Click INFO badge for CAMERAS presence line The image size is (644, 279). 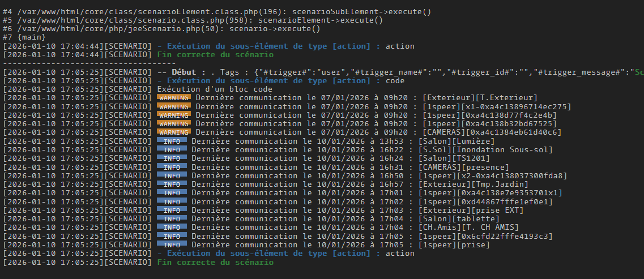(x=172, y=167)
